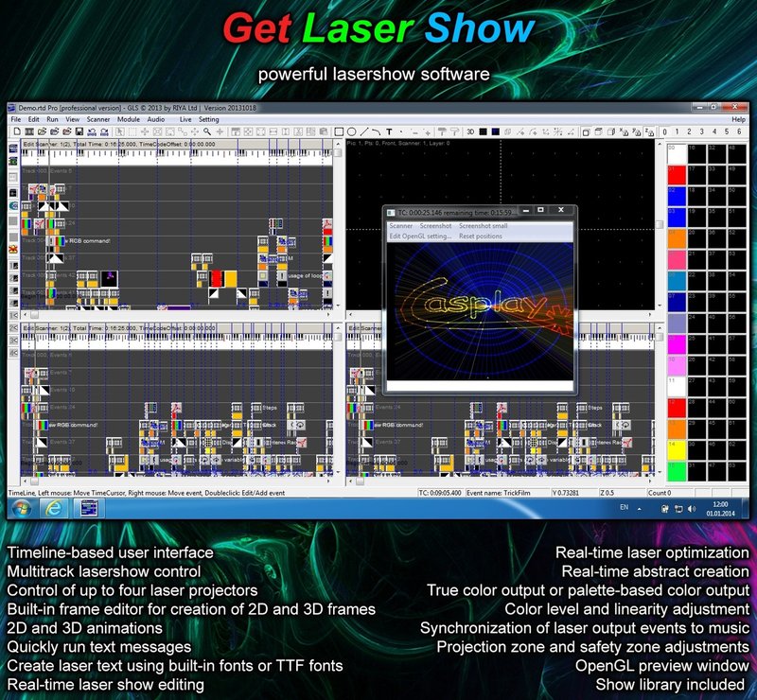Open the Edit menu
The width and height of the screenshot is (757, 700).
[34, 119]
